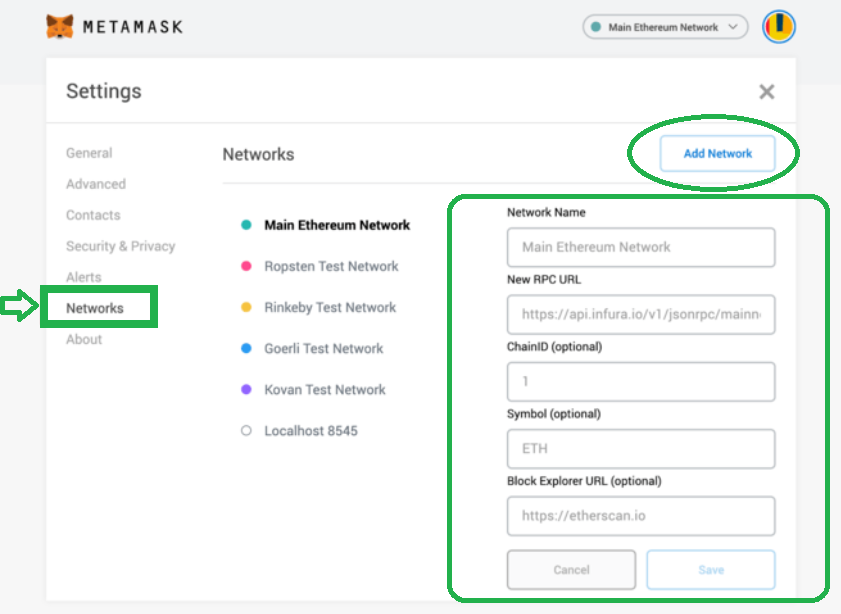
Task: Cancel the network form
Action: pos(571,569)
